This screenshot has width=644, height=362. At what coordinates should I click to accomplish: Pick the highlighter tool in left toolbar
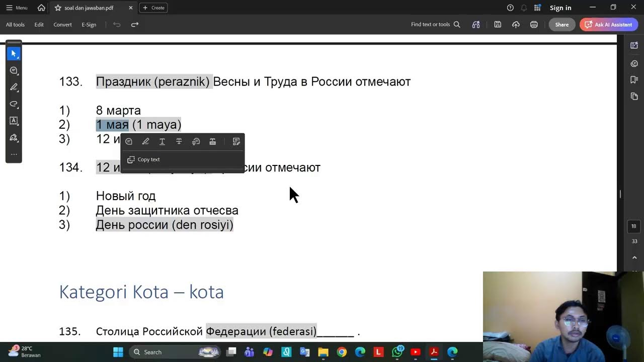click(14, 87)
